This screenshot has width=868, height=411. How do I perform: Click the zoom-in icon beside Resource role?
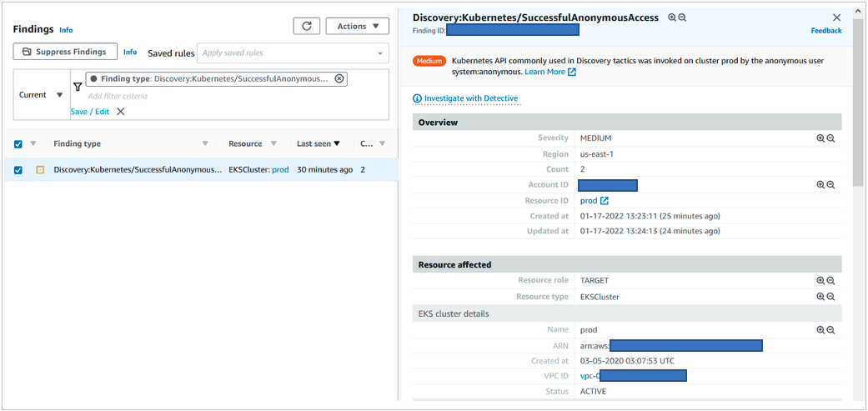(820, 281)
